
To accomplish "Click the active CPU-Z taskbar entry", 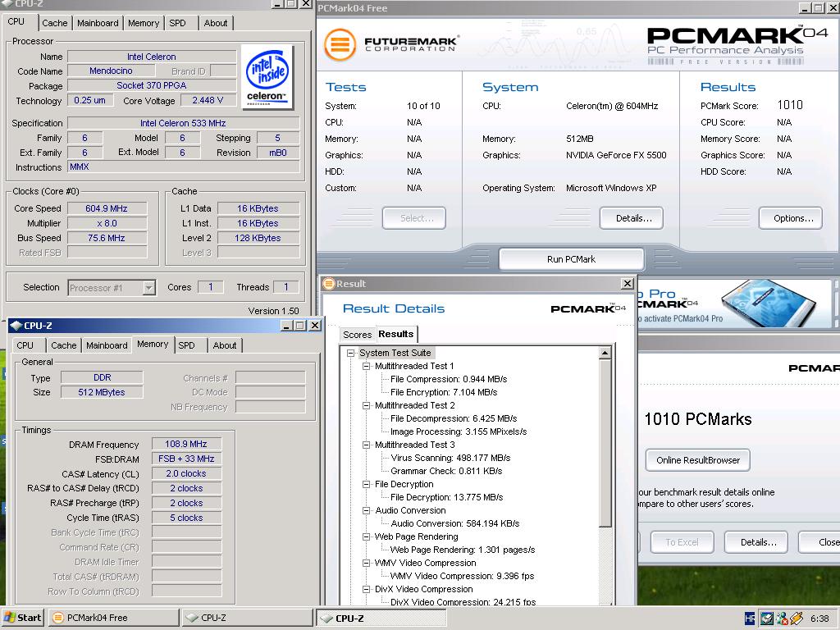I will click(381, 618).
